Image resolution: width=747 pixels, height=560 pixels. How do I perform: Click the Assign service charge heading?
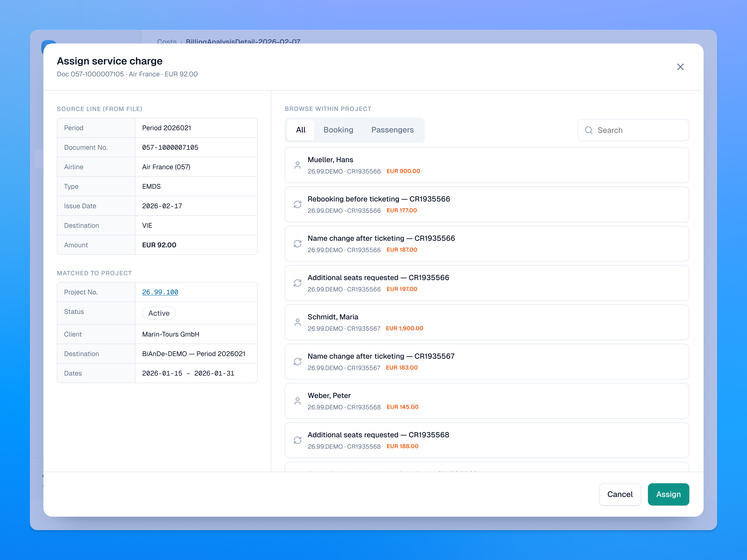tap(110, 61)
